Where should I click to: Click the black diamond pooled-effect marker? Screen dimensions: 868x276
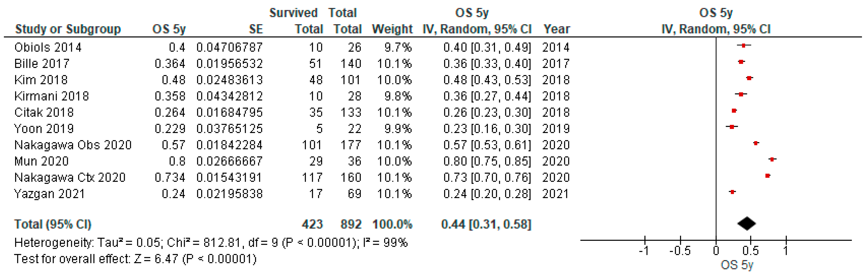click(747, 223)
